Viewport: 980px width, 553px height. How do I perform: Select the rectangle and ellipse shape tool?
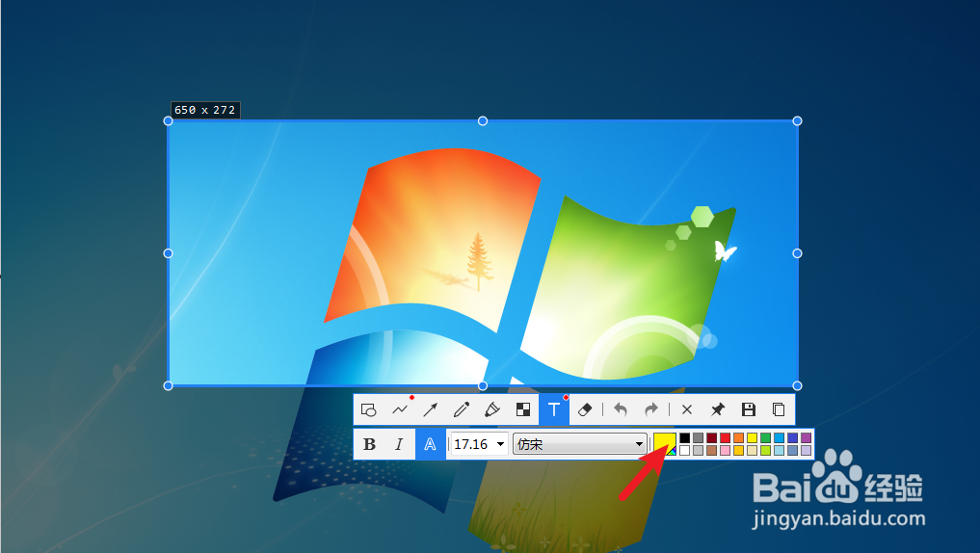pyautogui.click(x=369, y=409)
